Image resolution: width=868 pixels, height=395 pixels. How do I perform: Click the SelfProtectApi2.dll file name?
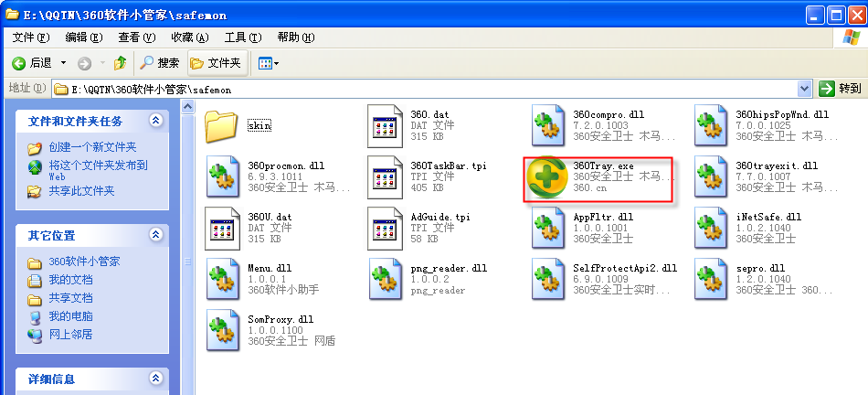(x=625, y=268)
